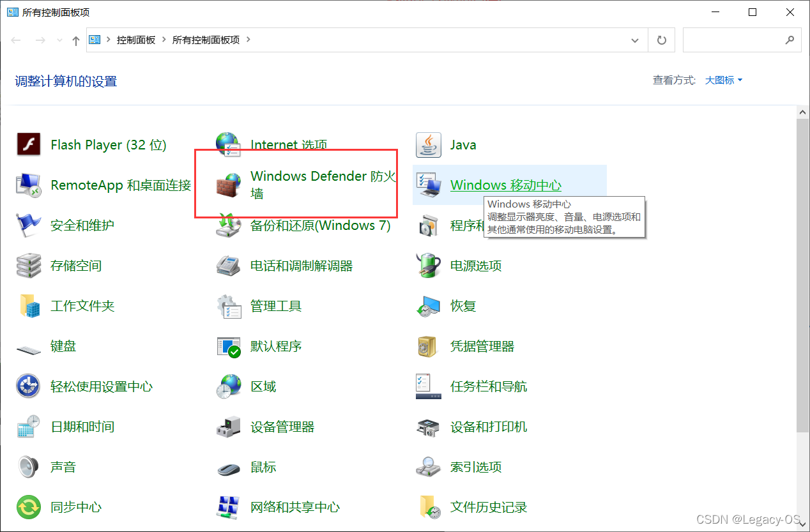Open the 设备和打印机 label

[489, 427]
